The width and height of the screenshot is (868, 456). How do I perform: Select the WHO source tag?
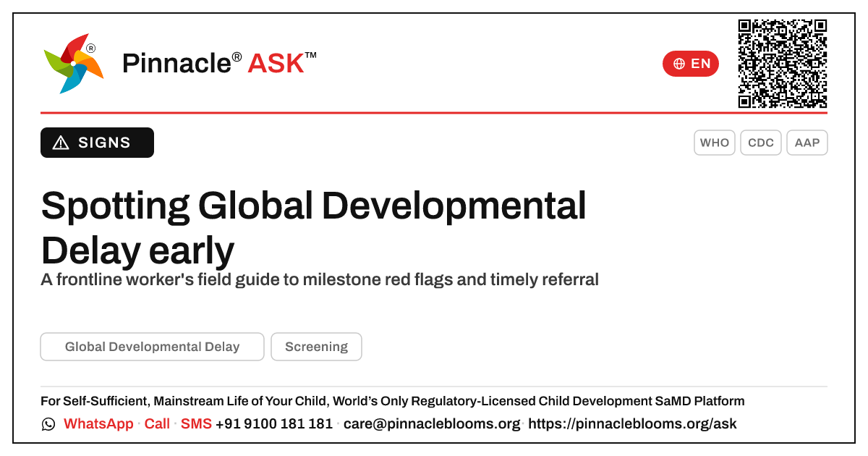715,143
